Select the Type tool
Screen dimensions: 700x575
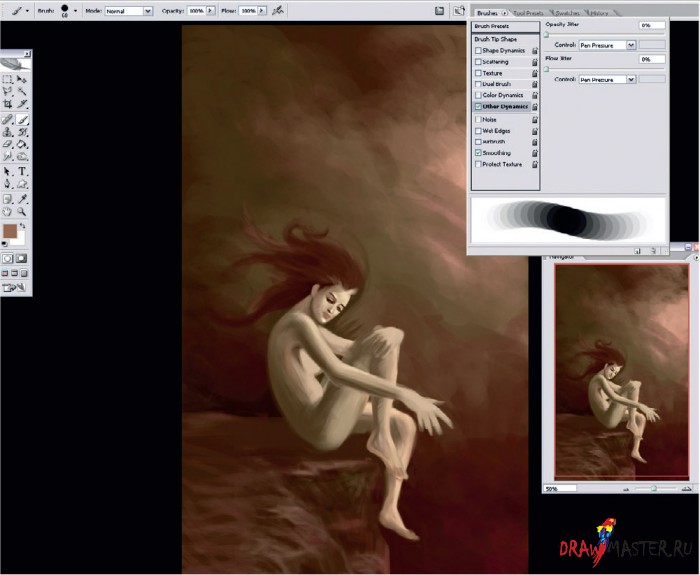pos(22,171)
